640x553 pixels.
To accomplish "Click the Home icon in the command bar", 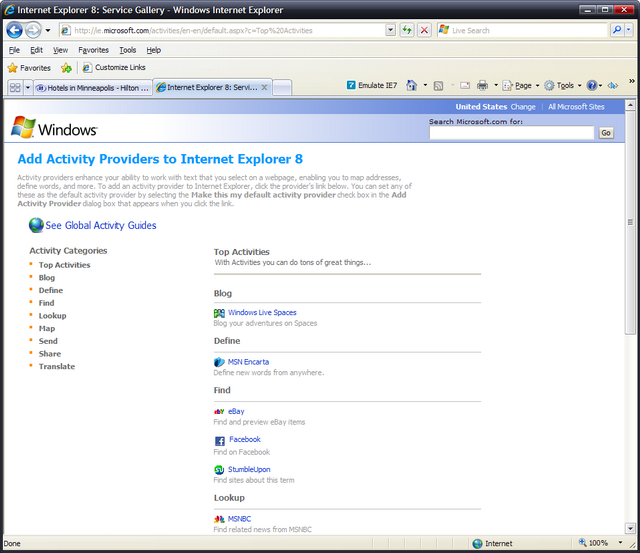I will pos(411,85).
